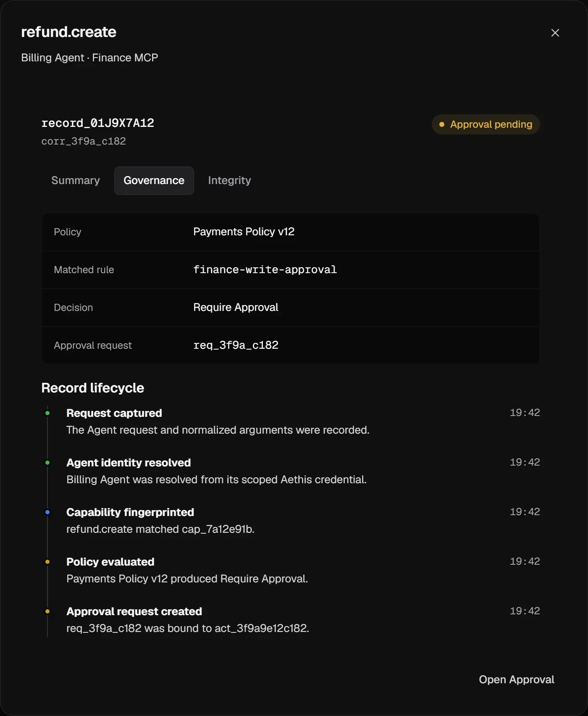Close the refund.create dialog
This screenshot has height=716, width=588.
click(555, 33)
